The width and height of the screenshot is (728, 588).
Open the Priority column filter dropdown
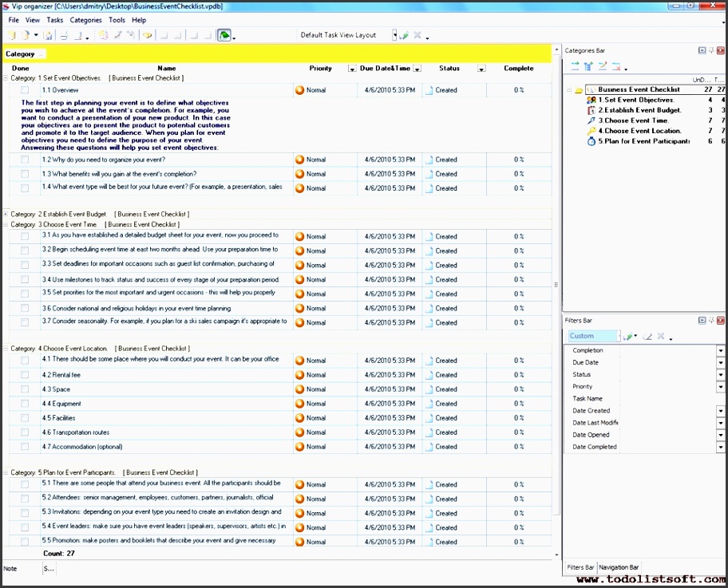[x=352, y=69]
